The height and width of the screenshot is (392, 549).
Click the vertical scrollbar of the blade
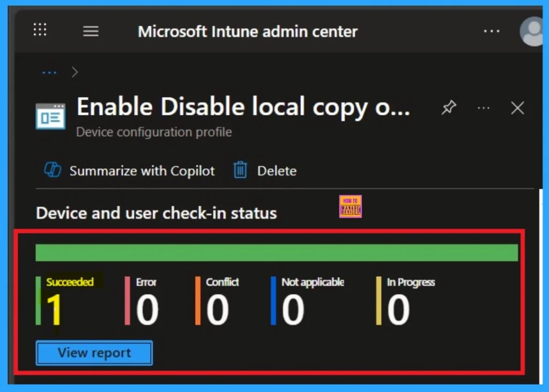541,285
